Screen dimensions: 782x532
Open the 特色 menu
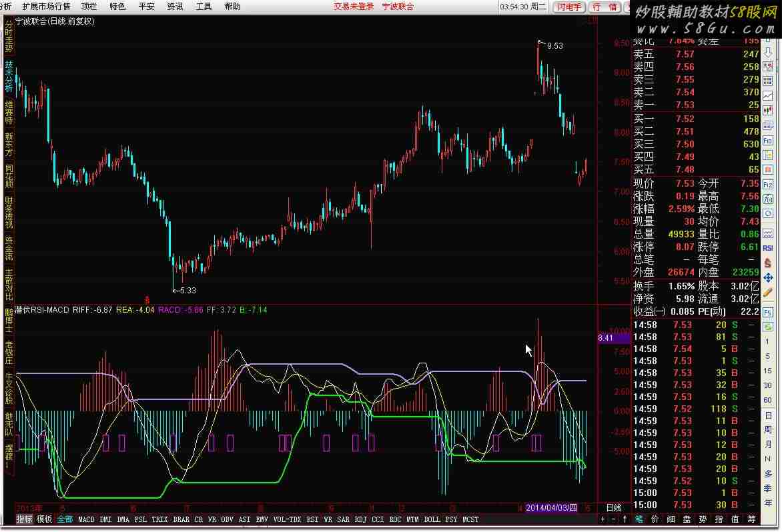click(x=117, y=7)
